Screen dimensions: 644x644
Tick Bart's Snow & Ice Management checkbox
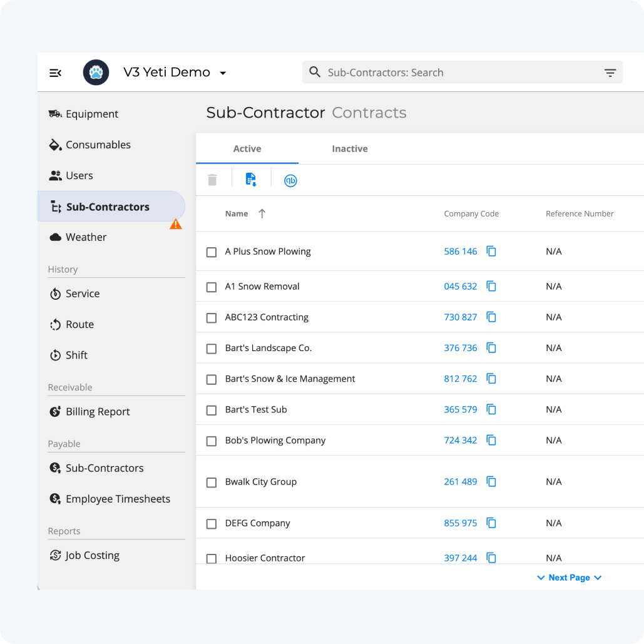(x=212, y=379)
